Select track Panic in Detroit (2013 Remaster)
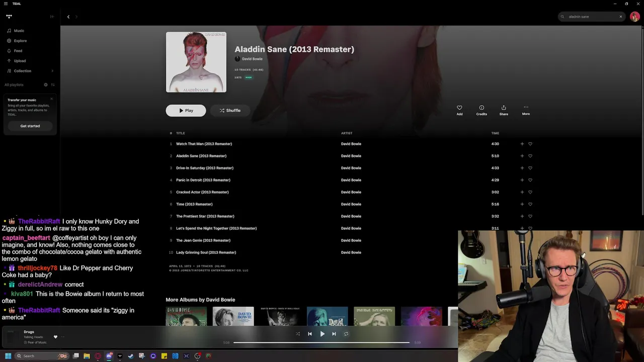Image resolution: width=644 pixels, height=362 pixels. 203,180
